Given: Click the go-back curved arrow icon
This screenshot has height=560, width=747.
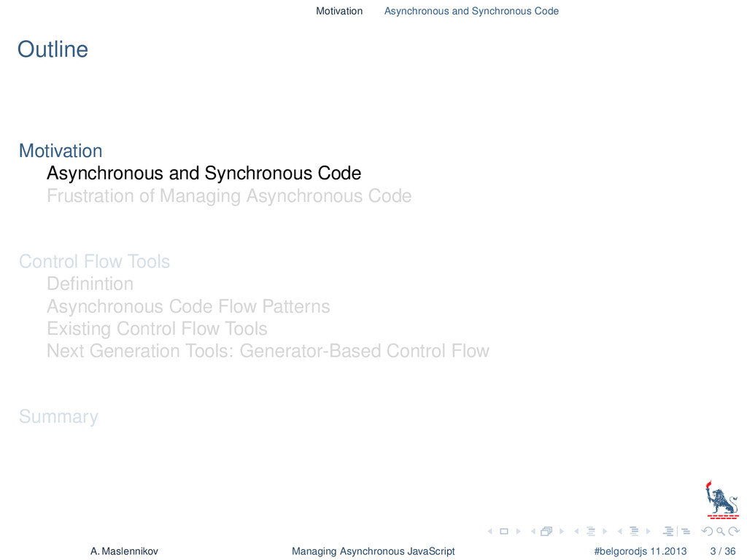Looking at the screenshot, I should 708,532.
